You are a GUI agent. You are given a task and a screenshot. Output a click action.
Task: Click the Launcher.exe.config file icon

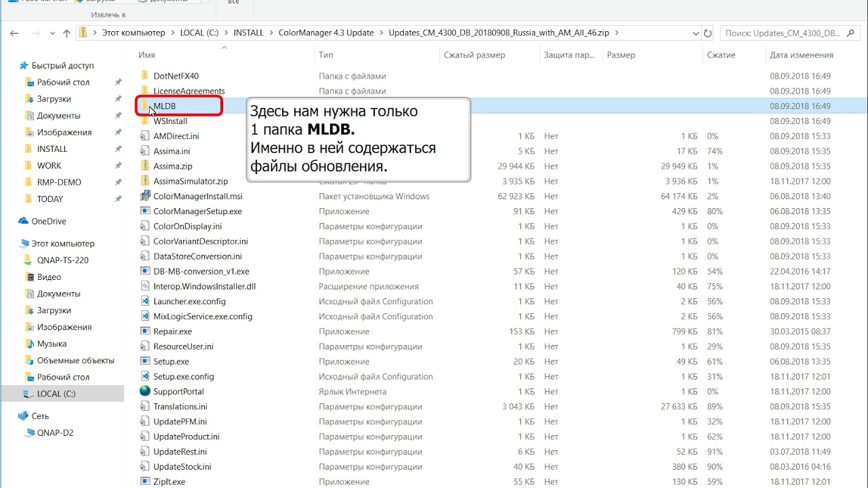(144, 301)
